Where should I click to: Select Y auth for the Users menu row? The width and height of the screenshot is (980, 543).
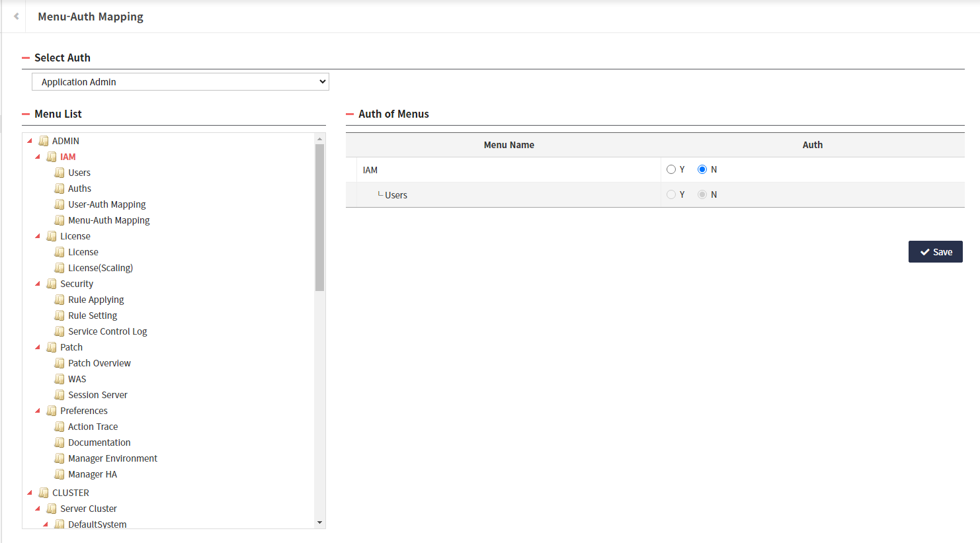[671, 194]
